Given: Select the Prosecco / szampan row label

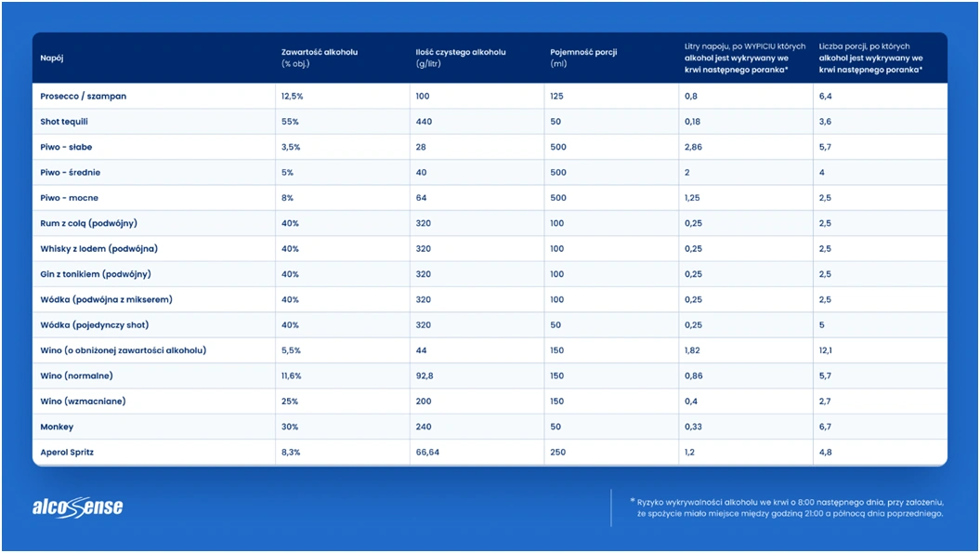Looking at the screenshot, I should tap(83, 97).
